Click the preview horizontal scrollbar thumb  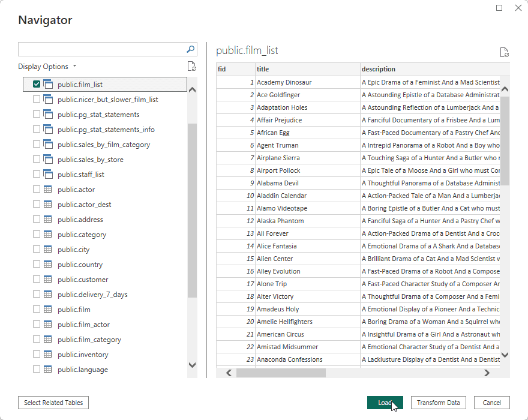coord(281,373)
